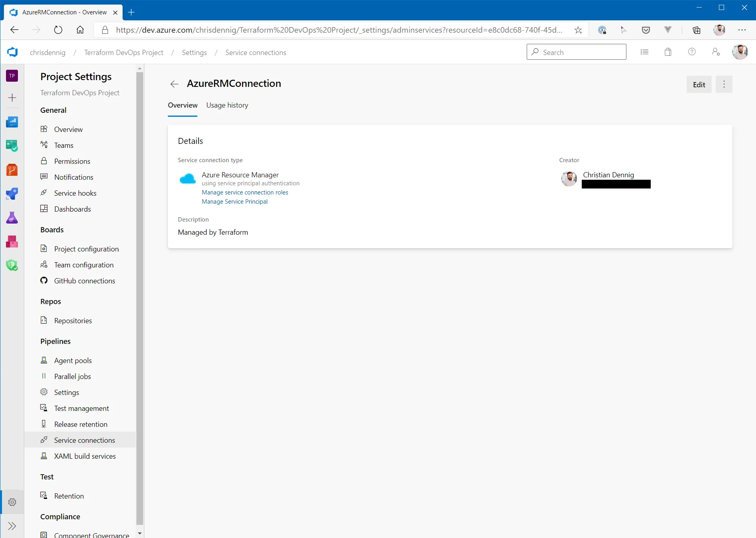Open Azure Boards from left sidebar
This screenshot has height=538, width=756.
pos(12,146)
